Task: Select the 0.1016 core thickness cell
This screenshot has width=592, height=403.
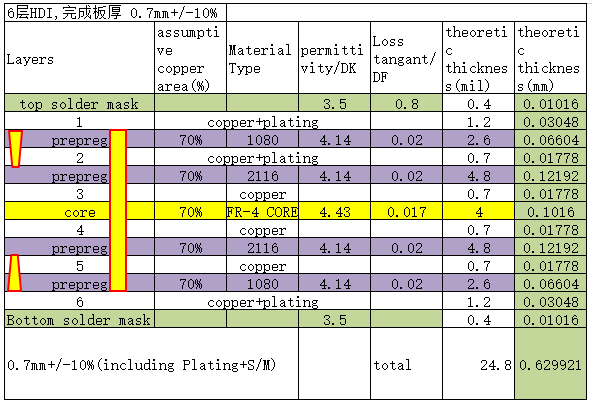Action: pyautogui.click(x=550, y=211)
